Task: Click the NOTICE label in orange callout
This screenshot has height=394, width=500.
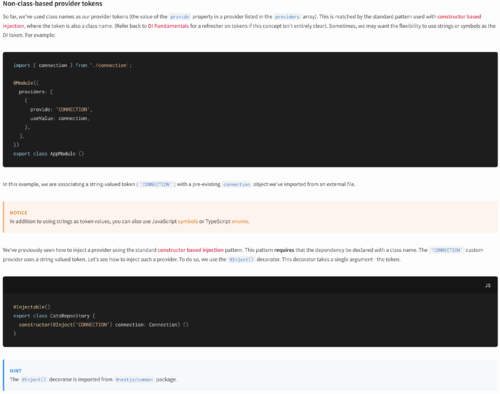Action: click(x=18, y=213)
